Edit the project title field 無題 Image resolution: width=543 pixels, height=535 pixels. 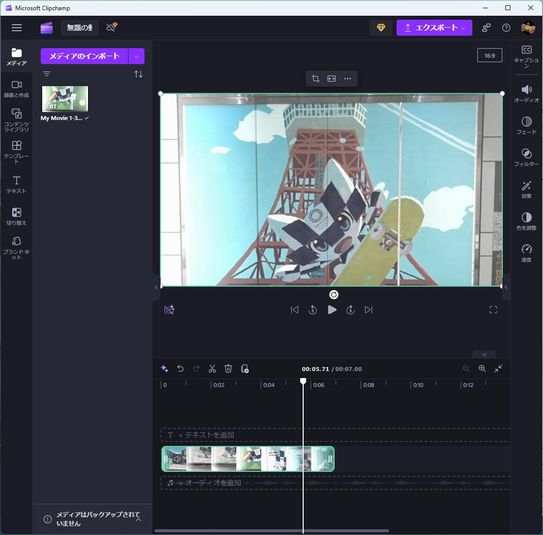(80, 28)
